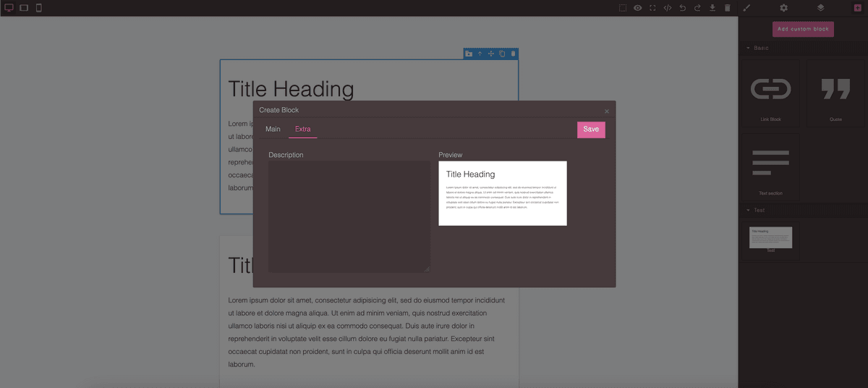Clear canvas with top trash icon
This screenshot has height=388, width=868.
tap(728, 8)
